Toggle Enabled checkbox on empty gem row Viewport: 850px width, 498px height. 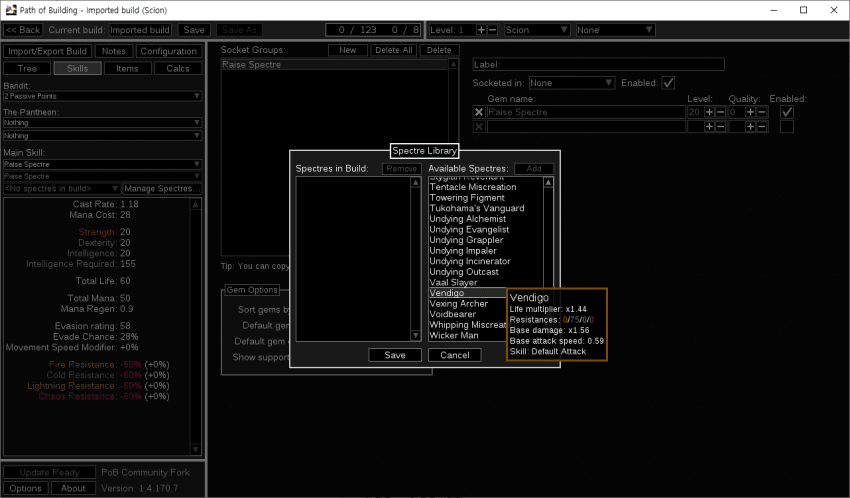(x=787, y=126)
